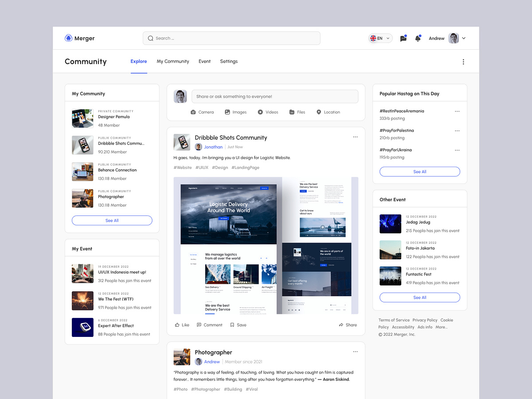This screenshot has height=399, width=532.
Task: Click the #Photographer hashtag
Action: pyautogui.click(x=206, y=389)
